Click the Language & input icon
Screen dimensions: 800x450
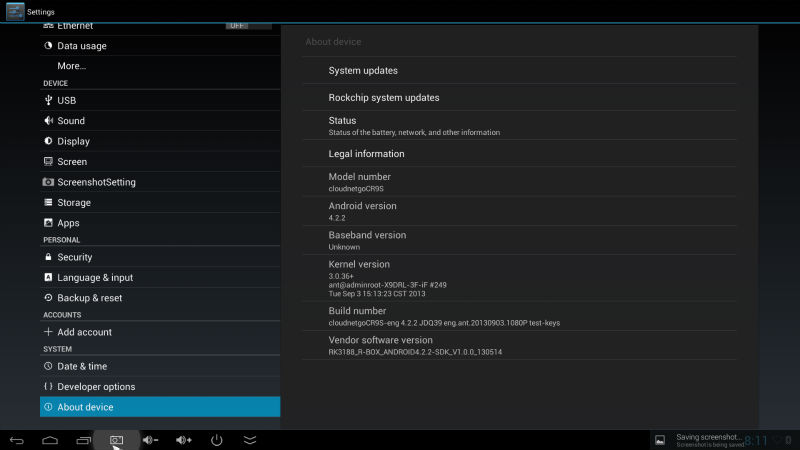pos(48,278)
